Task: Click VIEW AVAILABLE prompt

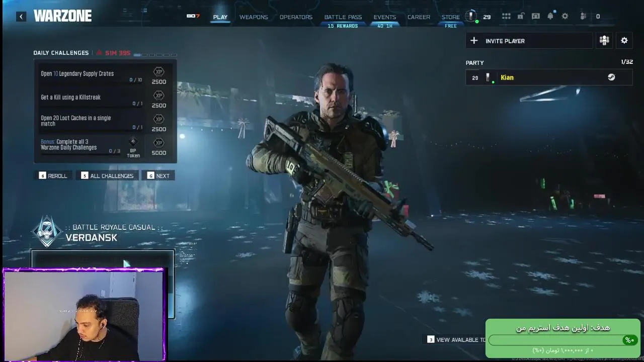Action: [x=456, y=340]
